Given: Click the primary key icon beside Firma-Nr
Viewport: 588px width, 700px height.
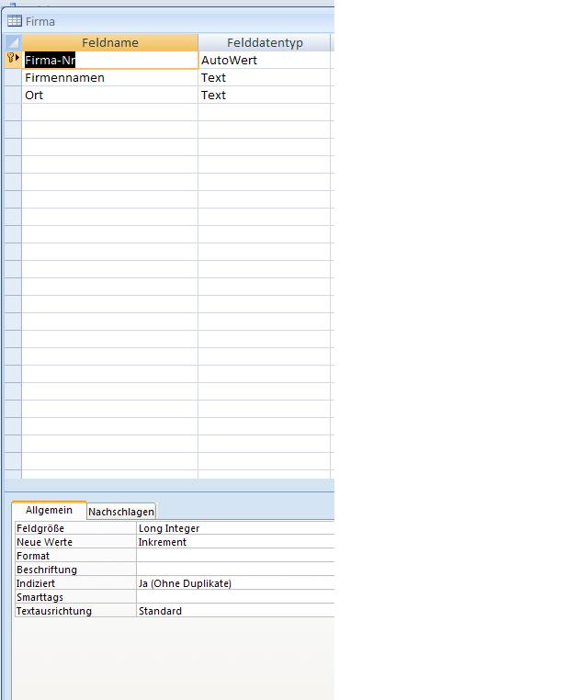Looking at the screenshot, I should pyautogui.click(x=11, y=58).
